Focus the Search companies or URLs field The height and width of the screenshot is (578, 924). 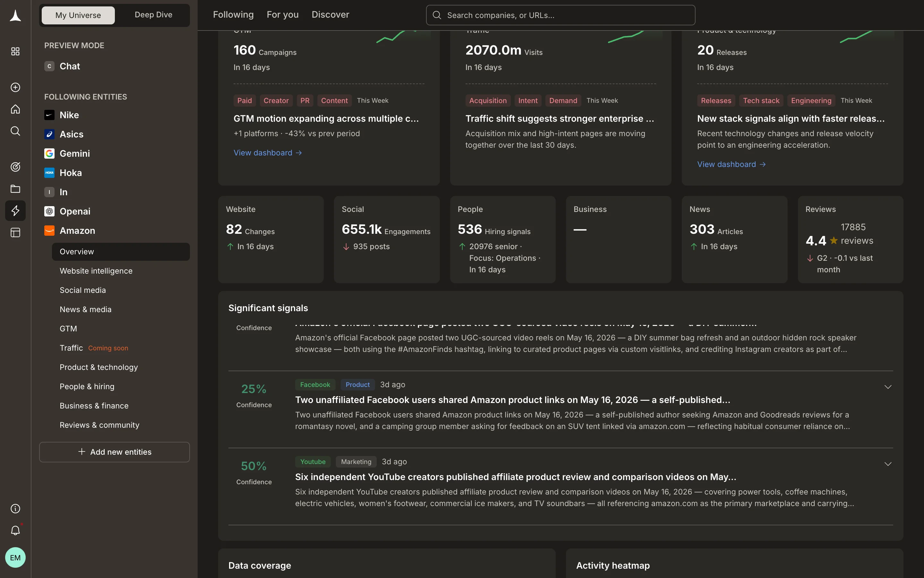tap(560, 15)
